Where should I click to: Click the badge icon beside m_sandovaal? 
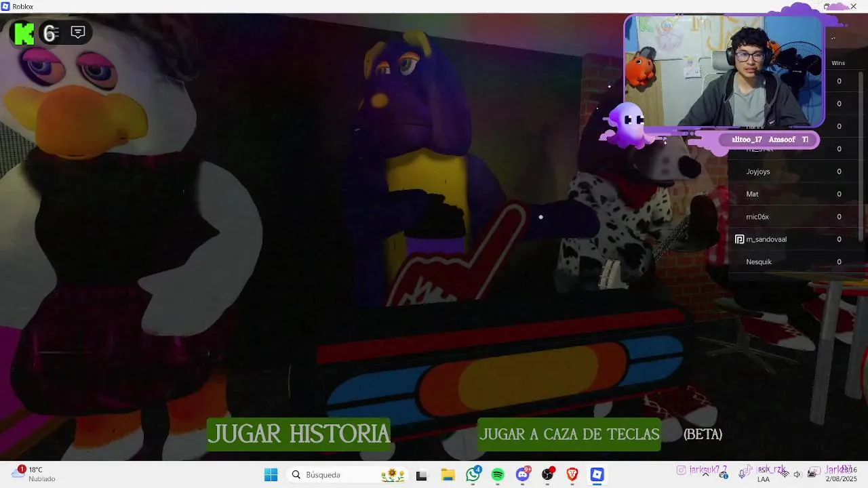[739, 239]
